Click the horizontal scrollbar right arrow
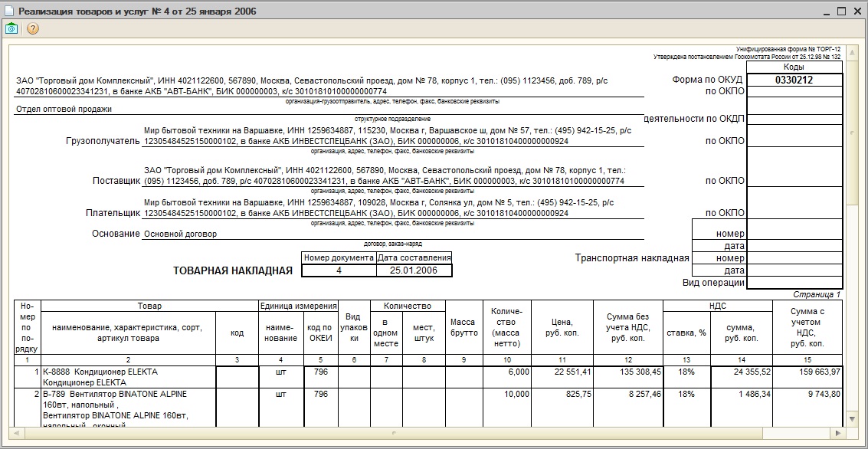 839,432
